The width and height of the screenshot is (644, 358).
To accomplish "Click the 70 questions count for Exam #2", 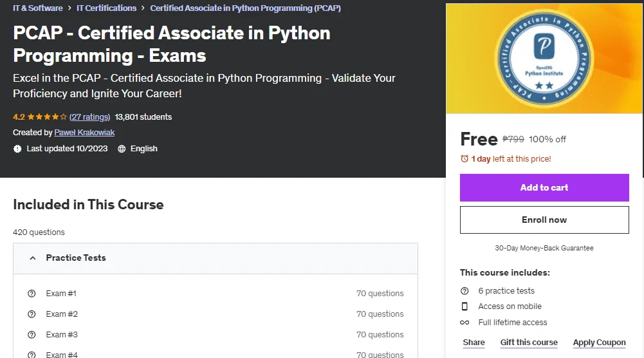I will [x=380, y=314].
